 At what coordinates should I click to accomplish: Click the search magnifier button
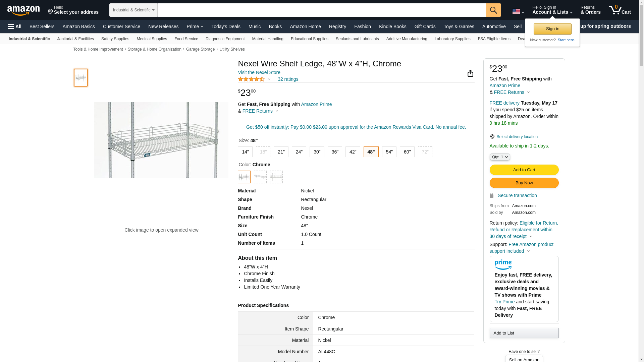(493, 10)
